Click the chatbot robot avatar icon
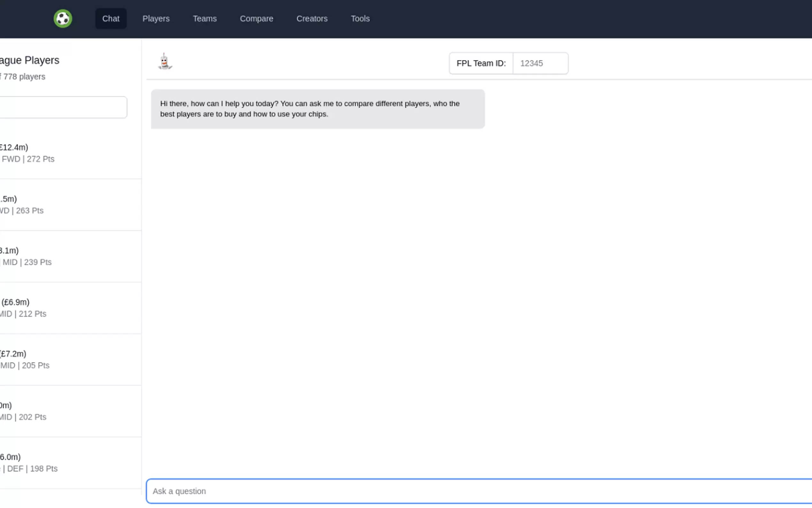 pos(165,61)
